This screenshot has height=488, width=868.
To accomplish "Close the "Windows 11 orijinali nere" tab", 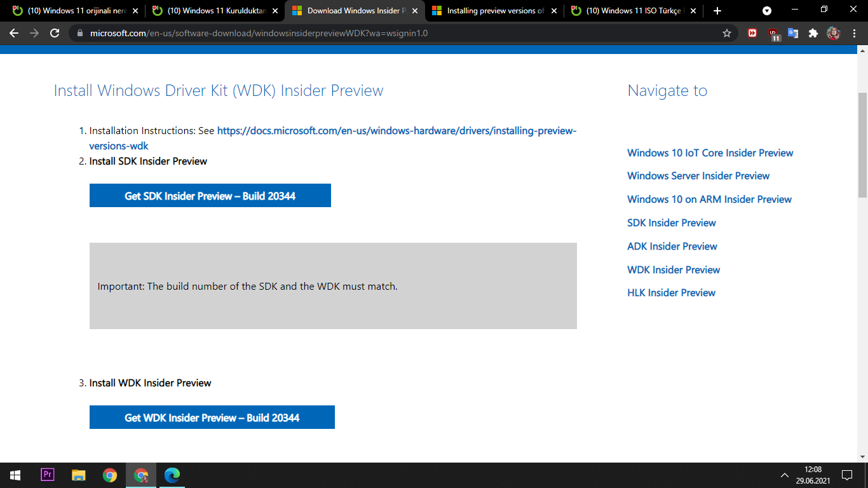I will [x=135, y=11].
